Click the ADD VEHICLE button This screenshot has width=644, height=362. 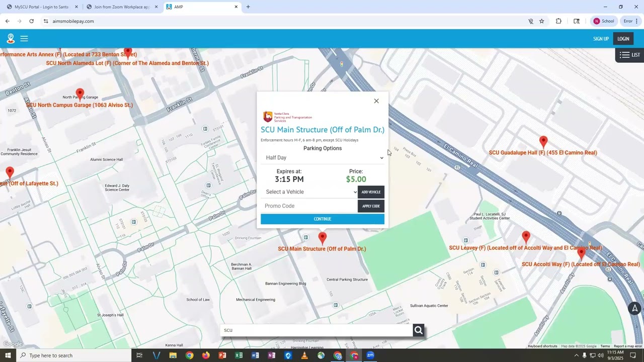[371, 192]
